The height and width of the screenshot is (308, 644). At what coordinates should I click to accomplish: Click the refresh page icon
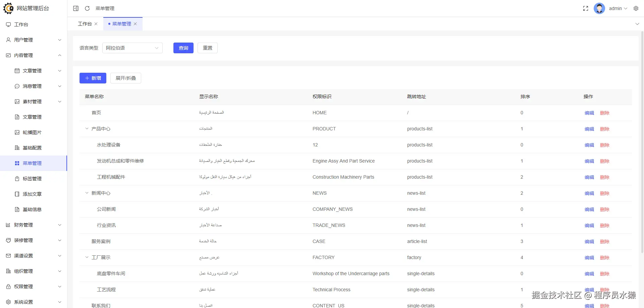87,8
